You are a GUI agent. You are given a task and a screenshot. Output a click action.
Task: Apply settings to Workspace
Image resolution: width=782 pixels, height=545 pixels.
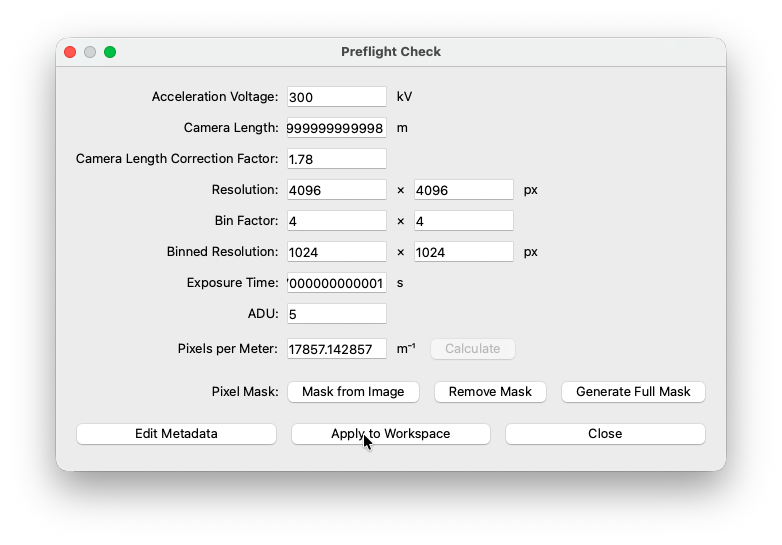pyautogui.click(x=391, y=434)
